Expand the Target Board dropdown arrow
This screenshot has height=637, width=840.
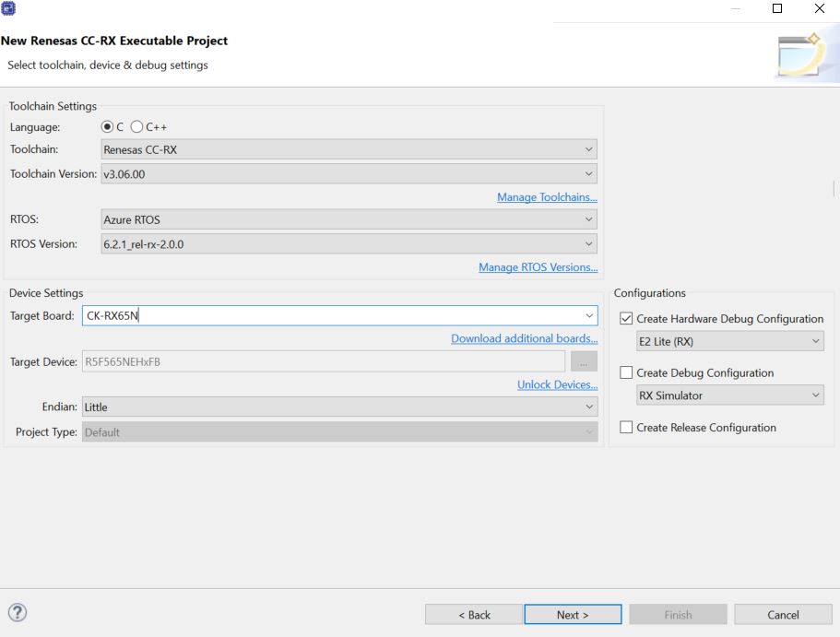tap(589, 315)
